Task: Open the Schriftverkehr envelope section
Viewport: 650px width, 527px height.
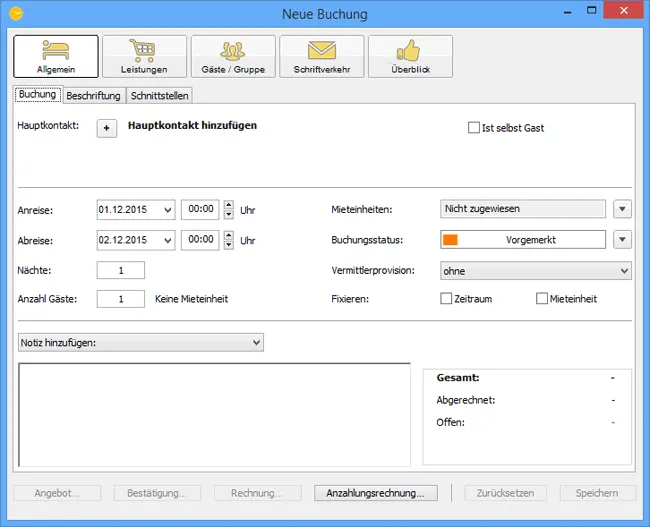Action: tap(322, 56)
